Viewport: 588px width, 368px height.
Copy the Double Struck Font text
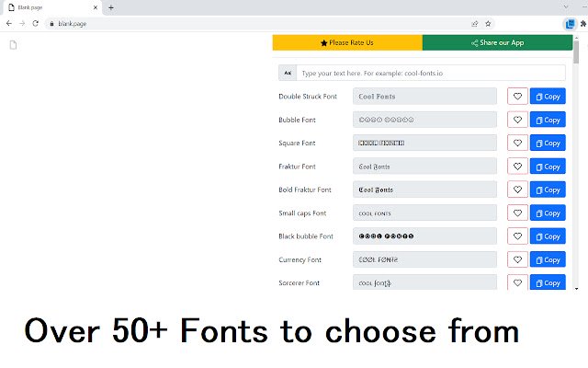point(548,96)
